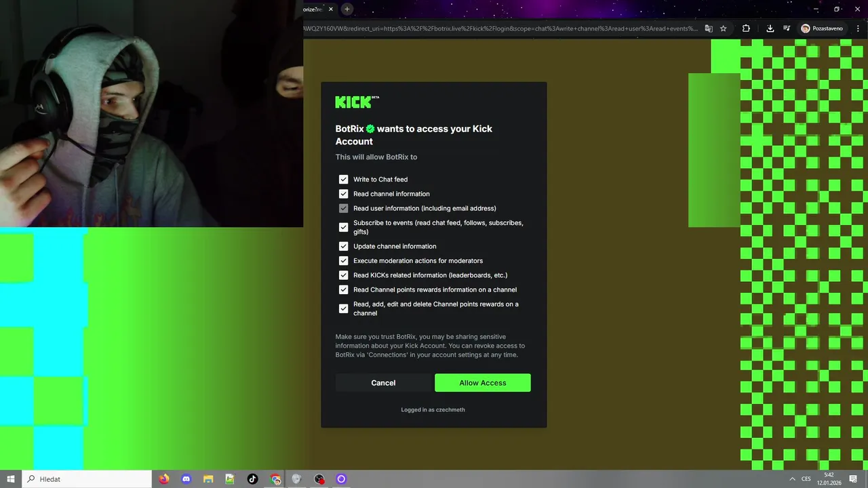Click the Allow Access button

point(483,383)
